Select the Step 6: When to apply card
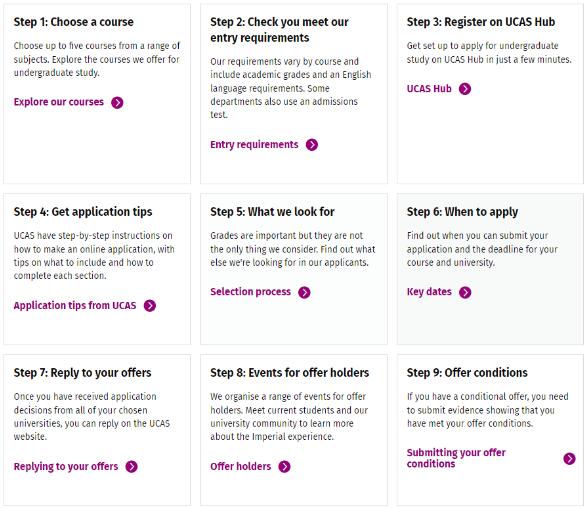587x508 pixels. pyautogui.click(x=490, y=269)
